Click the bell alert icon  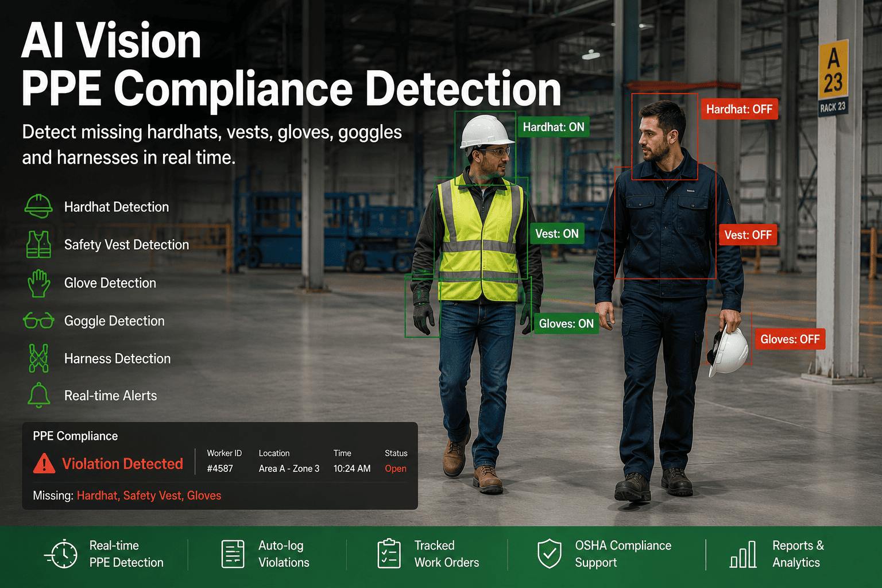point(38,396)
